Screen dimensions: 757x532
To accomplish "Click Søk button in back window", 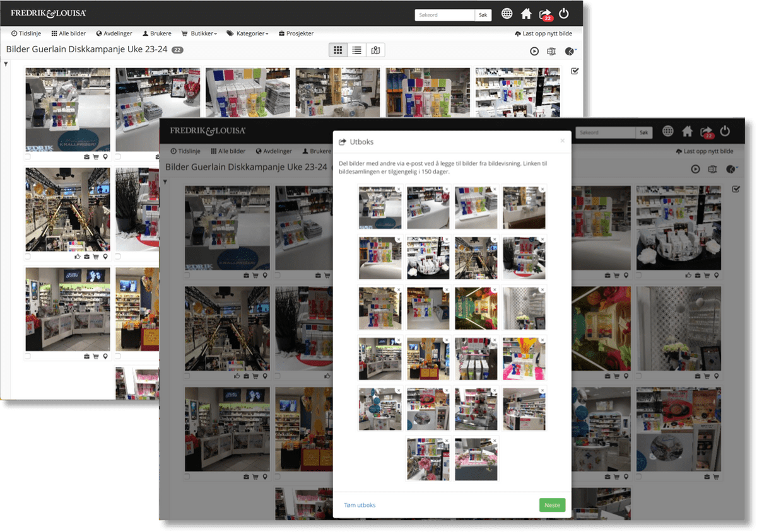I will [x=483, y=14].
